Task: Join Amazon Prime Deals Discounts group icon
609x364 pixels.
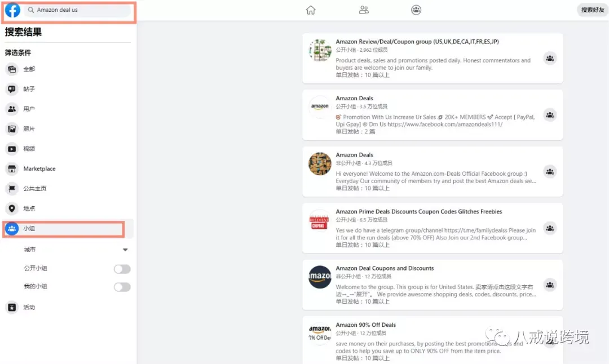Action: coord(550,229)
